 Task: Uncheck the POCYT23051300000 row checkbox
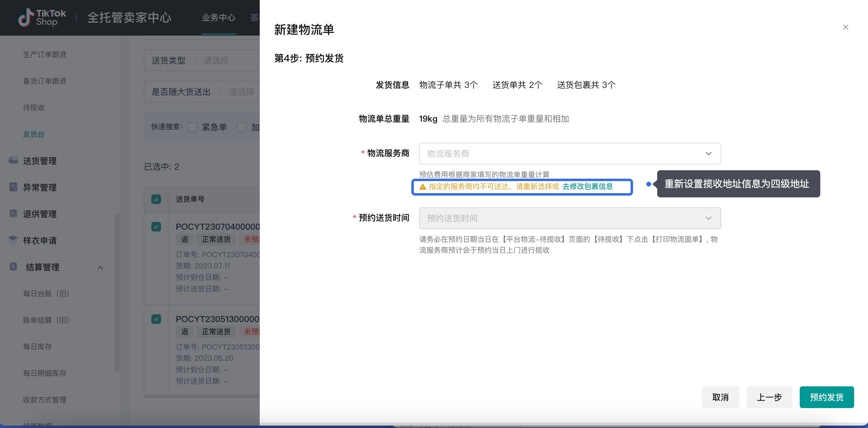point(156,319)
